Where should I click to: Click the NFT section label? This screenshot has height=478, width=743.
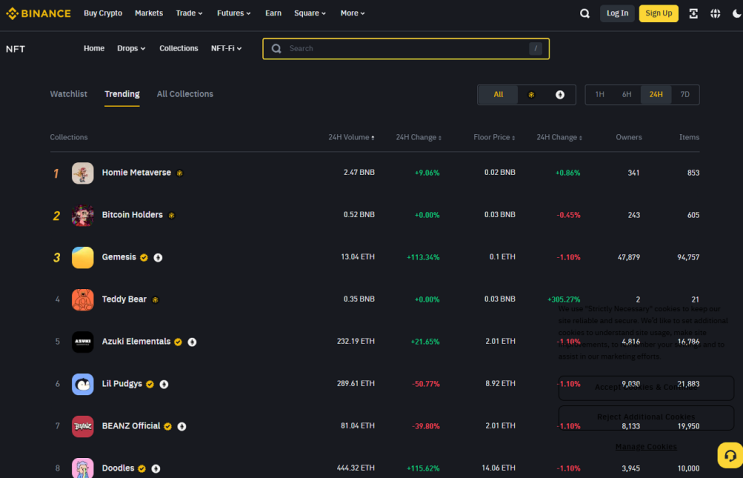(15, 49)
